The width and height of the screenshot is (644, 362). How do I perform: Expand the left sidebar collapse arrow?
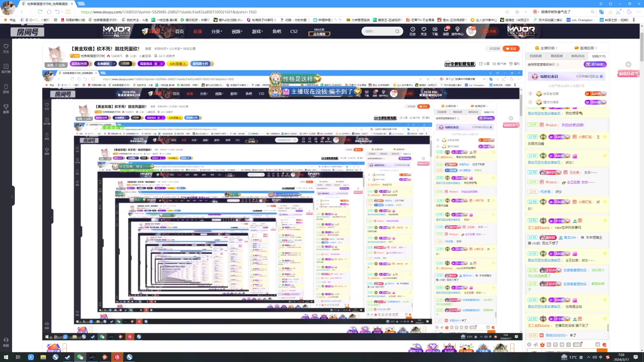[x=12, y=196]
